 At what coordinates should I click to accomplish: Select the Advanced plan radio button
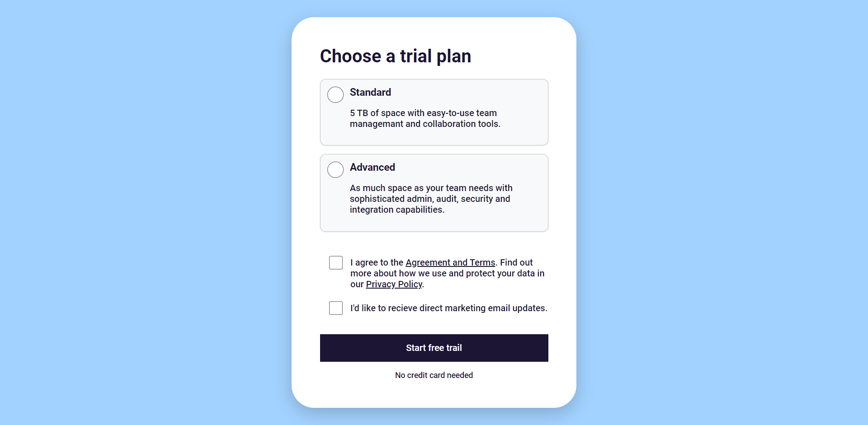(x=335, y=170)
